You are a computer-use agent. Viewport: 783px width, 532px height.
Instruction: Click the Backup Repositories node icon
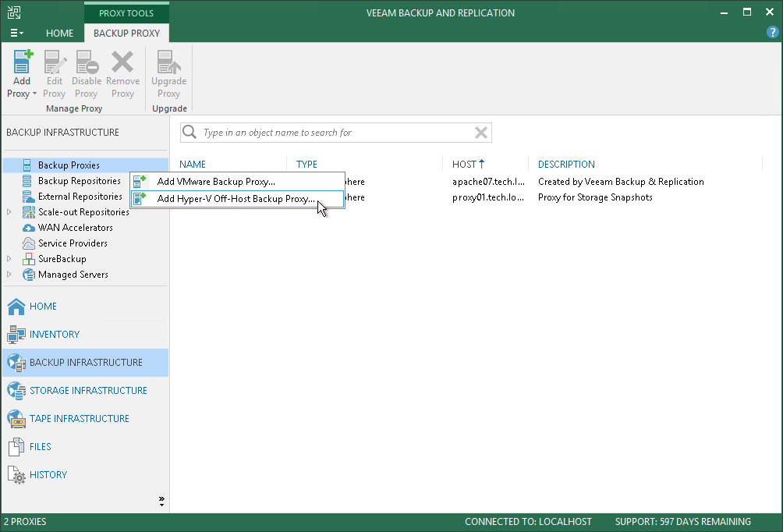pos(27,181)
